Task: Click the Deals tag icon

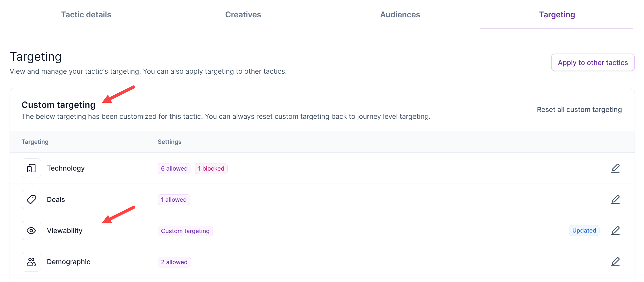Action: (31, 199)
